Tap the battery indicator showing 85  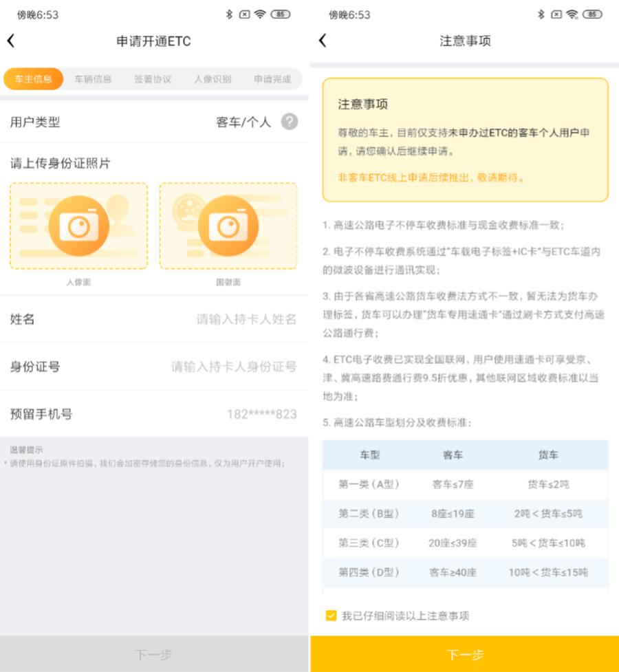tap(281, 12)
